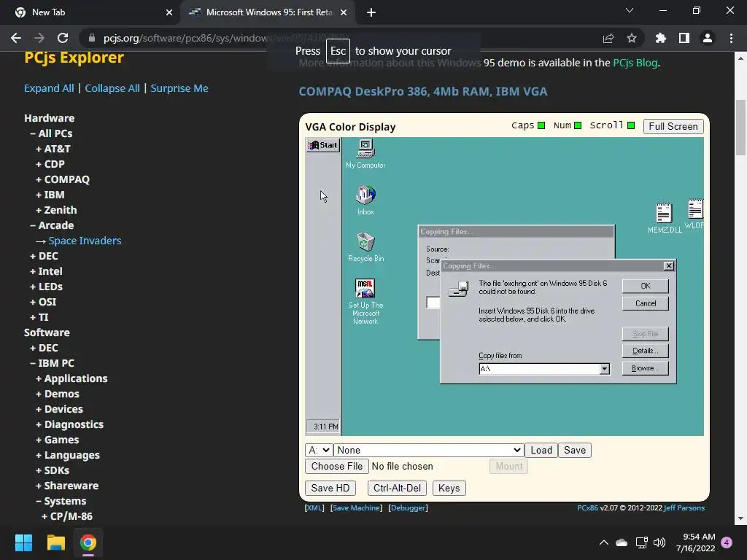747x560 pixels.
Task: Click Browse in Copying Files dialog
Action: (646, 368)
